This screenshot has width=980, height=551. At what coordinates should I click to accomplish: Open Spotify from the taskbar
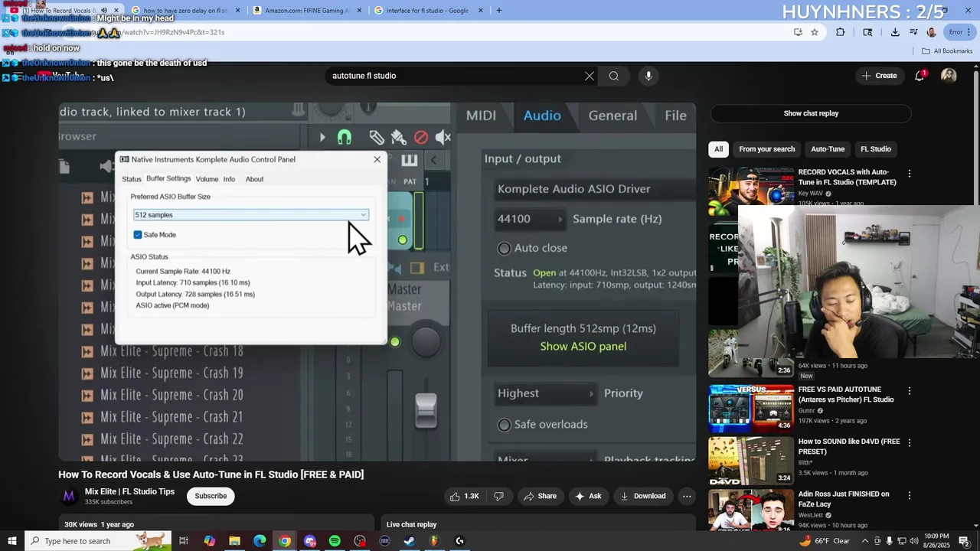pyautogui.click(x=335, y=541)
